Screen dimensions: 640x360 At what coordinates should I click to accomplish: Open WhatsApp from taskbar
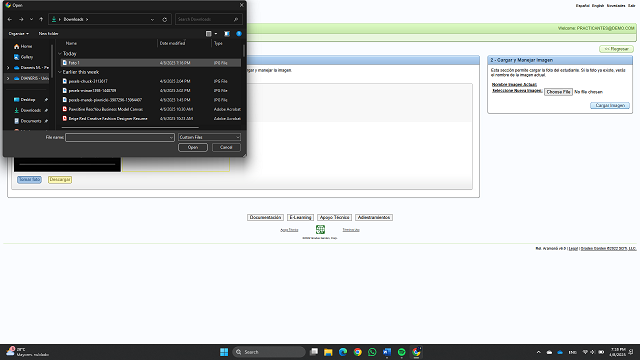pos(372,352)
